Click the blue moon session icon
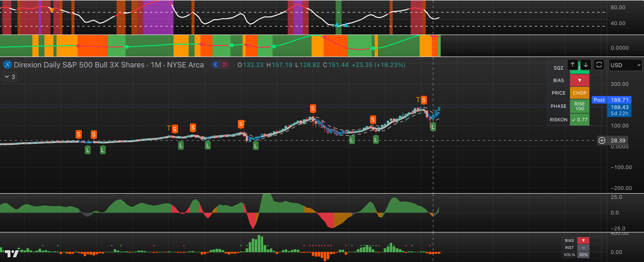Screen dimensions: 644x262 point(216,65)
